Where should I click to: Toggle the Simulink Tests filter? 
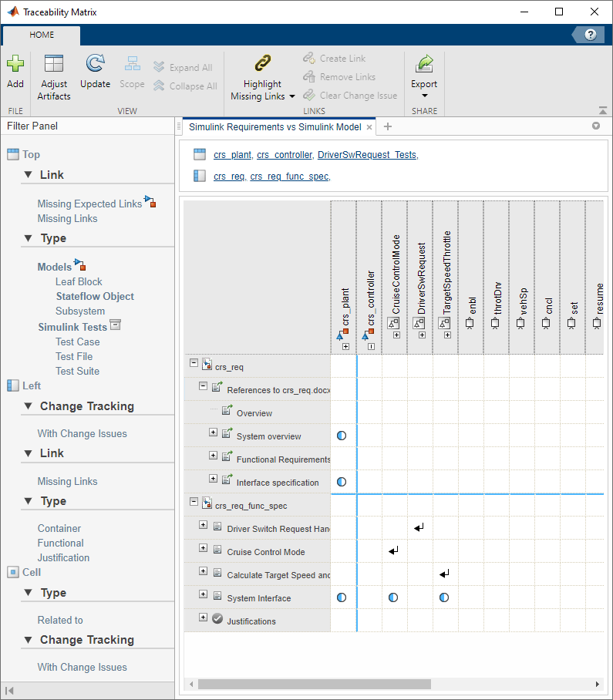[72, 327]
